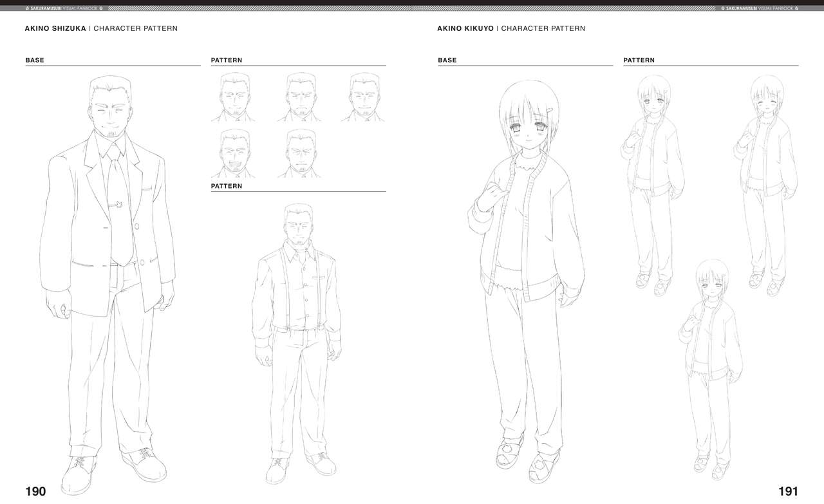Screen dimensions: 824x504
Task: Select page number 190
Action: pos(35,492)
